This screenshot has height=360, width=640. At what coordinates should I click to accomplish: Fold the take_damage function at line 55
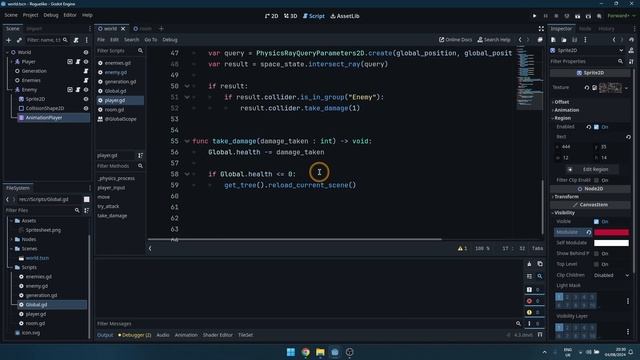pos(187,141)
